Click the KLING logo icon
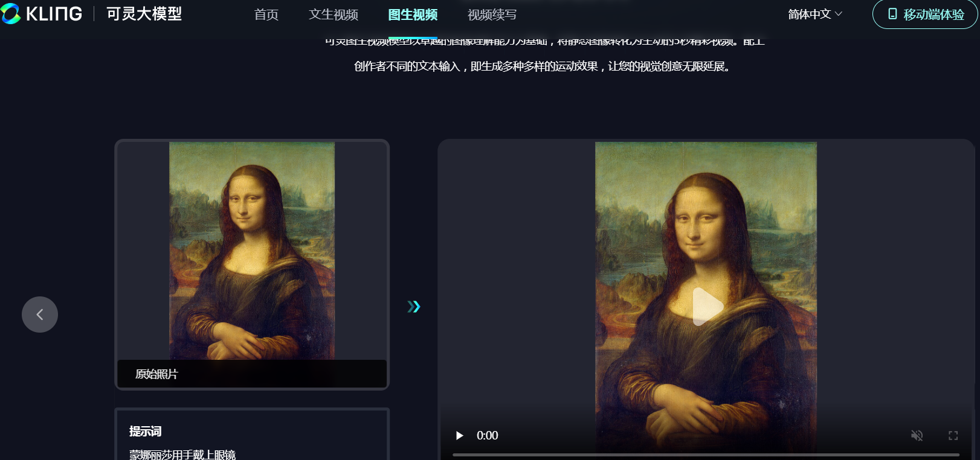Screen dimensions: 980x460 tap(11, 13)
